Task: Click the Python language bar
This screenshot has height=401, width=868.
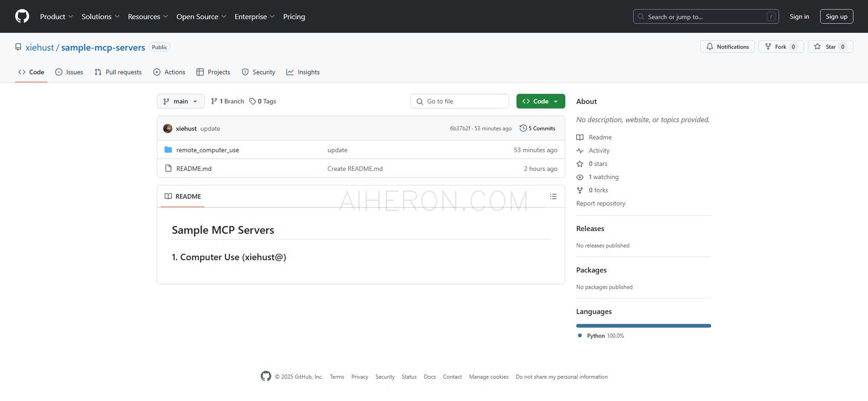Action: coord(644,326)
